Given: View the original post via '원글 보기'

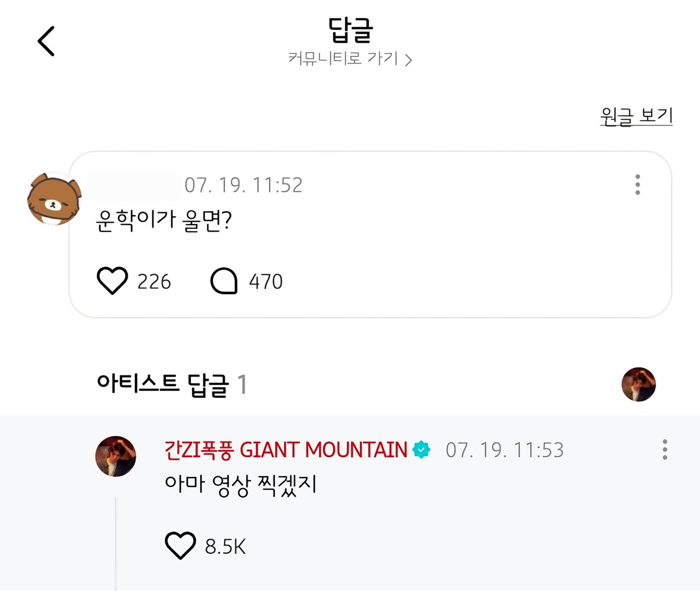Looking at the screenshot, I should point(636,116).
